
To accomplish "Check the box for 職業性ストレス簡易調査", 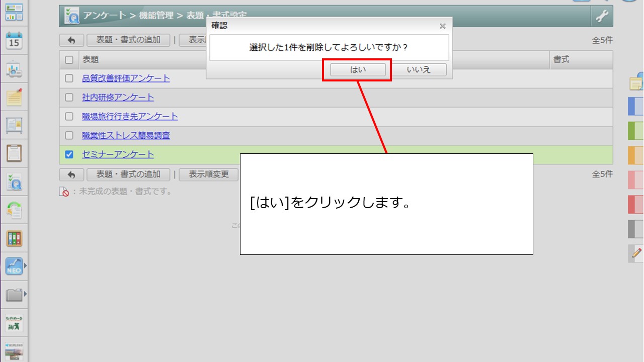I will (x=69, y=136).
